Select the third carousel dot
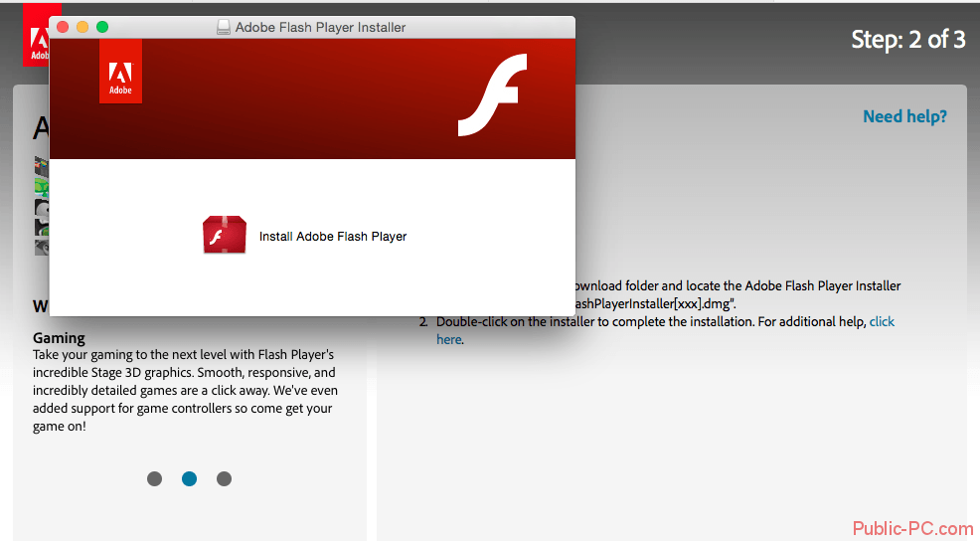 [x=224, y=478]
